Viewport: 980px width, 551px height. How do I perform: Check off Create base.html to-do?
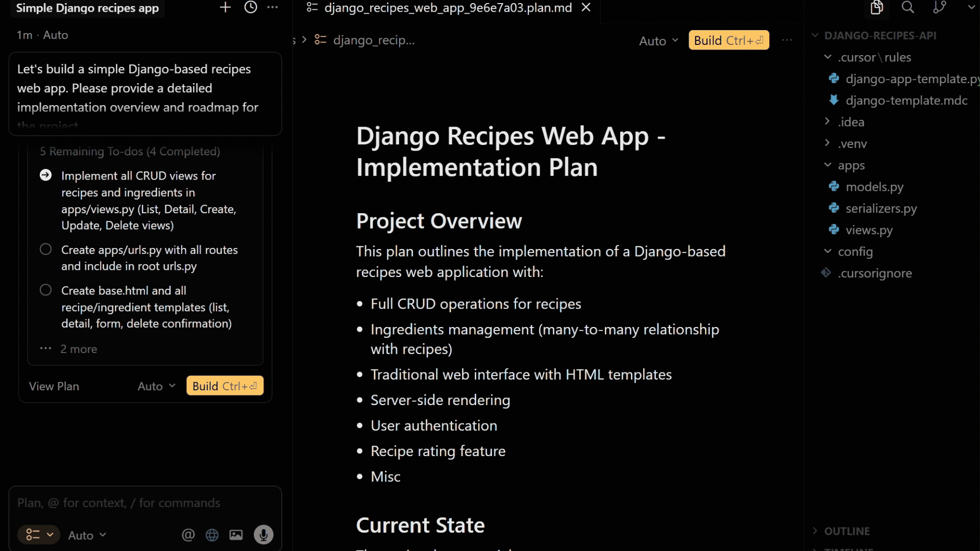(x=45, y=290)
